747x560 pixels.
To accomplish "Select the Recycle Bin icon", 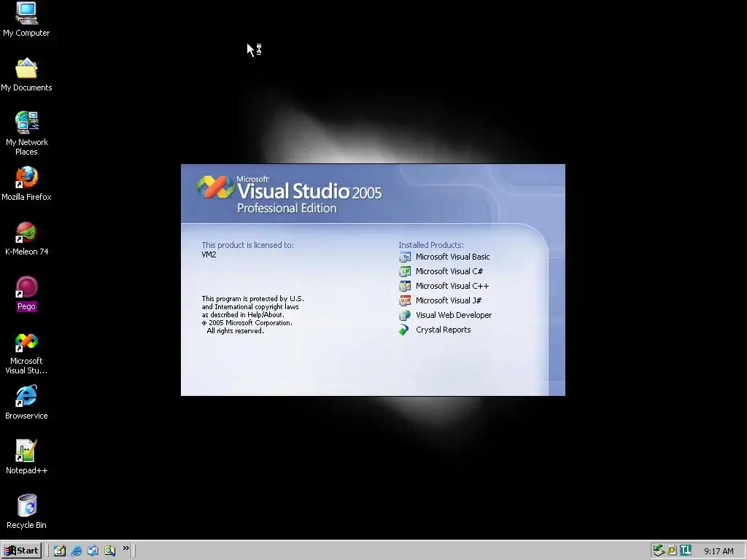I will point(27,512).
